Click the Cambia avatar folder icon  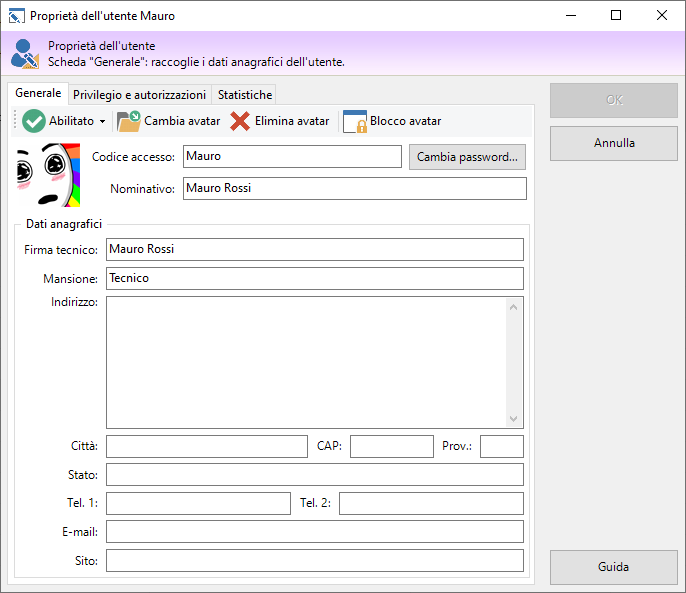point(129,121)
